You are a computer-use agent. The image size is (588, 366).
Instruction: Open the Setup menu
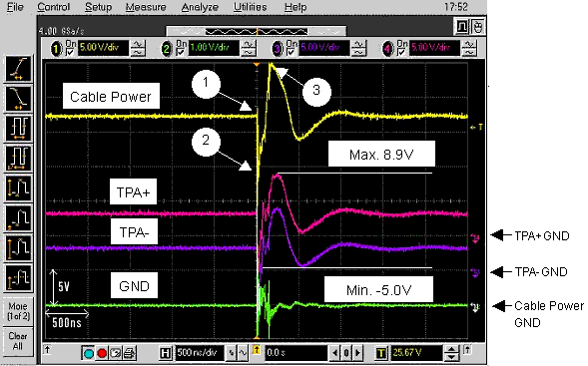coord(98,7)
